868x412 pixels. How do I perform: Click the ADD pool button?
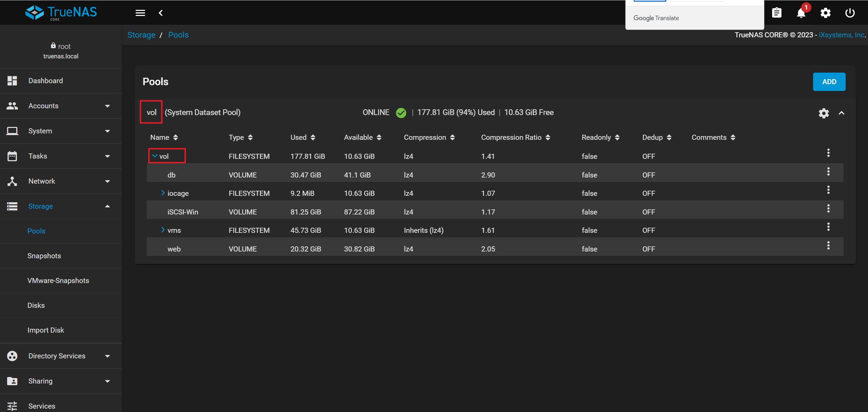point(829,82)
